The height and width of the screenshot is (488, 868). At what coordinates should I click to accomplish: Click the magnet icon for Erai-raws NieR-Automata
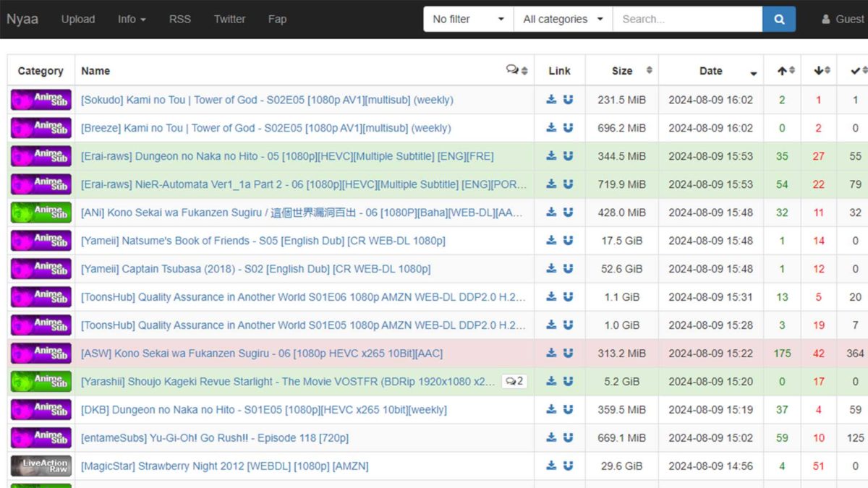[x=568, y=184]
